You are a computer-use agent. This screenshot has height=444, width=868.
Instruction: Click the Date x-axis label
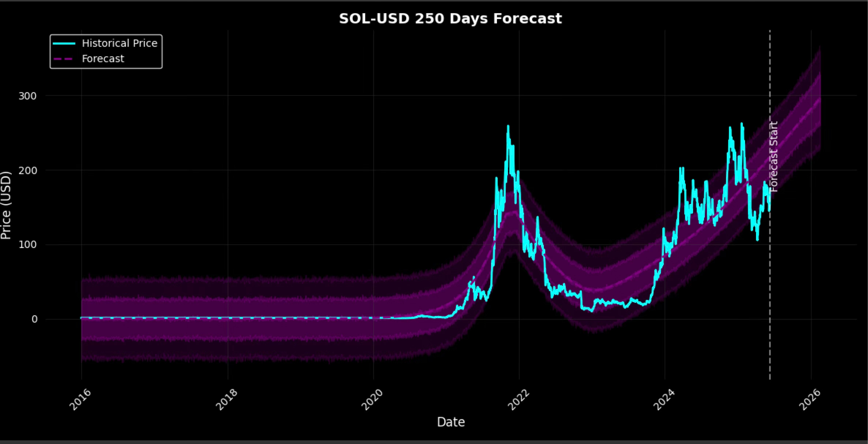(451, 422)
